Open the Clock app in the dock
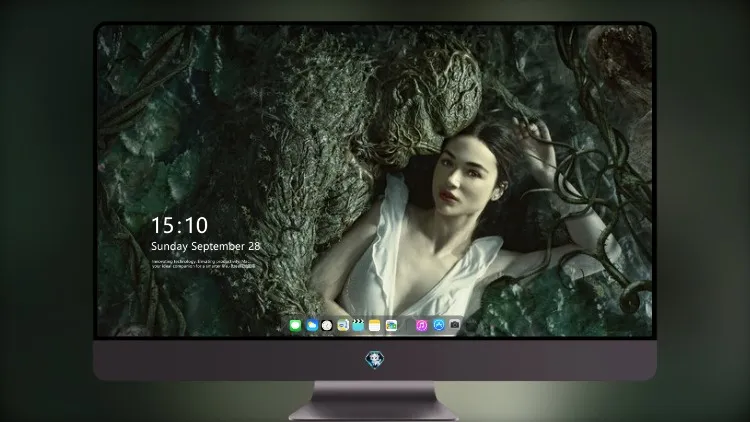Viewport: 750px width, 422px height. pos(327,325)
